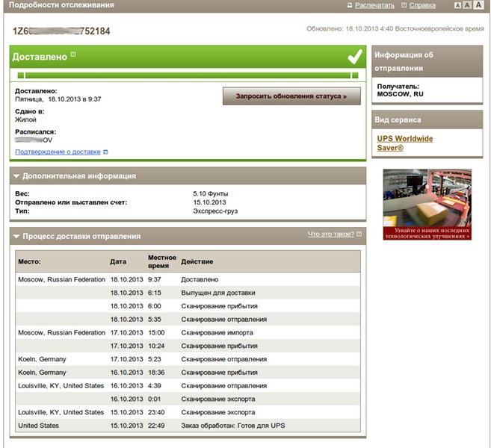The height and width of the screenshot is (448, 491).
Task: Click the MOSCOW, RU recipient text
Action: [x=400, y=94]
